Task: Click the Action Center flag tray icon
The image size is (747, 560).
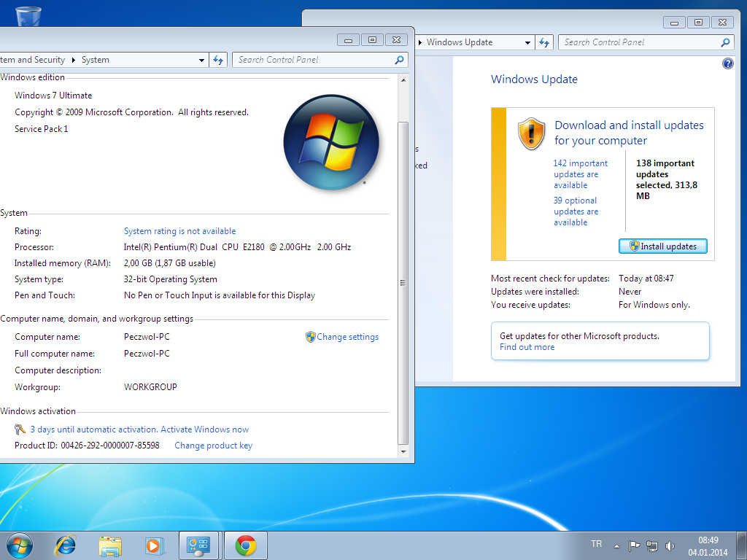Action: point(634,545)
